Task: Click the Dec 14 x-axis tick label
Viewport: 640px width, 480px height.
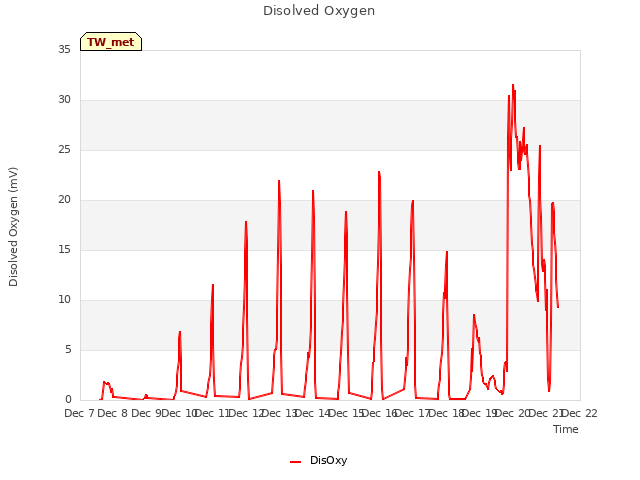Action: 313,413
